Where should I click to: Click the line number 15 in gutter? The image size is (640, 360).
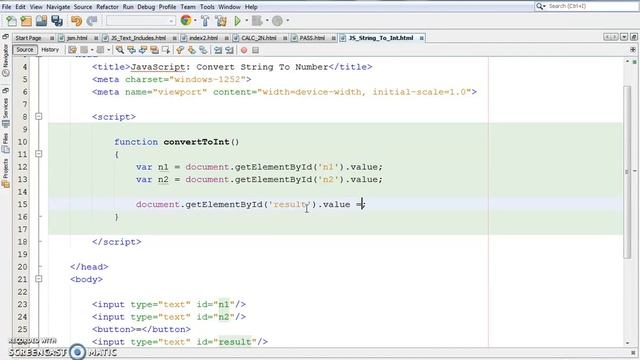point(22,204)
